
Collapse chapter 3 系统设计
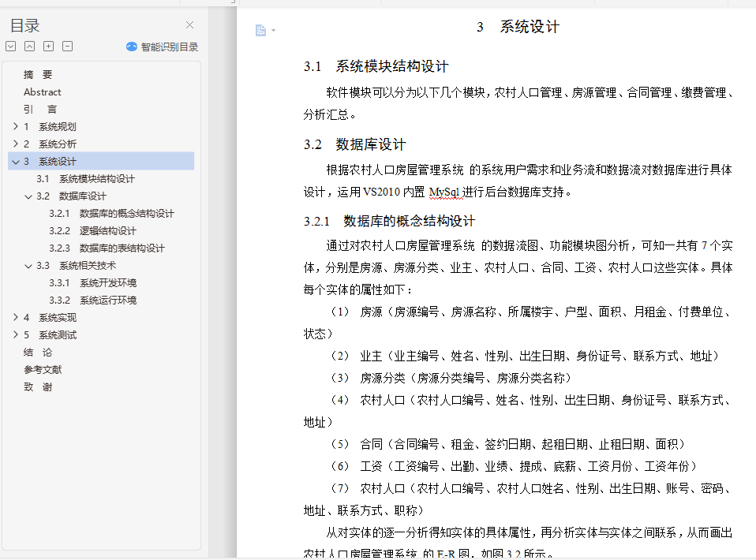[x=16, y=162]
